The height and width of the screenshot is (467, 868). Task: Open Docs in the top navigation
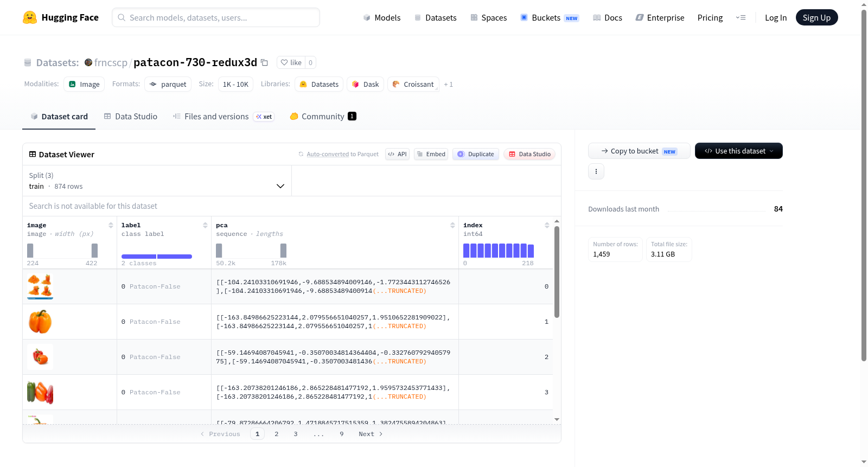[x=608, y=17]
